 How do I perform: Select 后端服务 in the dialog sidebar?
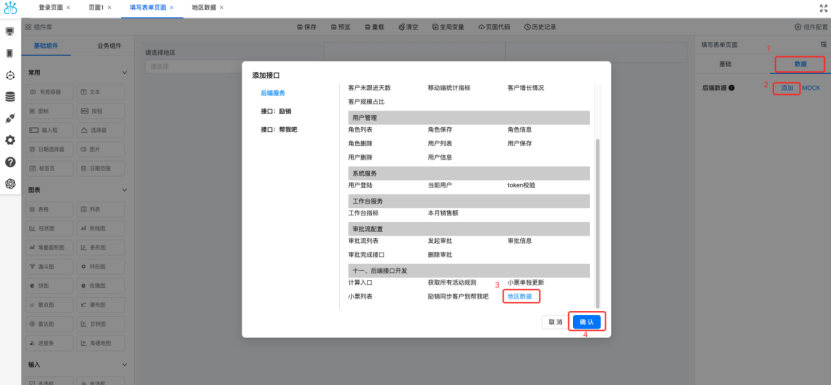pyautogui.click(x=273, y=93)
